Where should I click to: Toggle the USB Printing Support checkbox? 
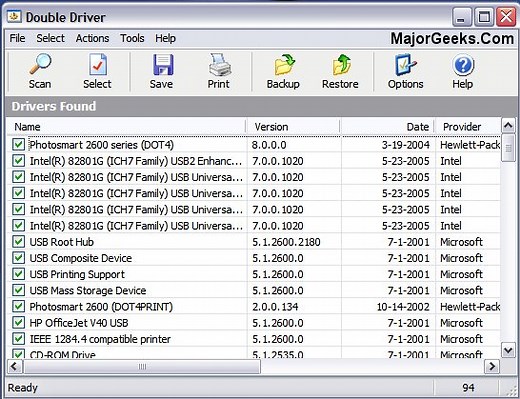(x=18, y=274)
